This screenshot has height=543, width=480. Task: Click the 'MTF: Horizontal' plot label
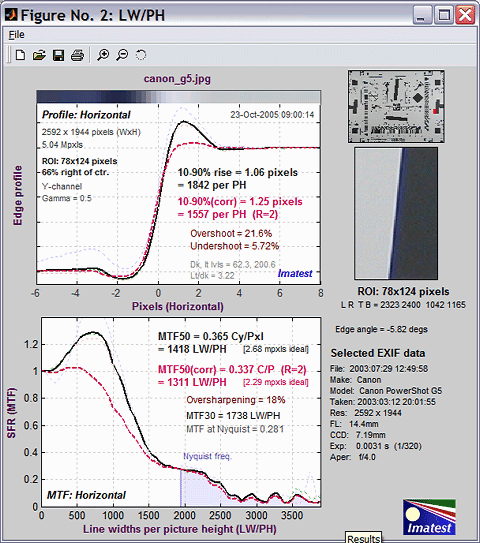(86, 495)
